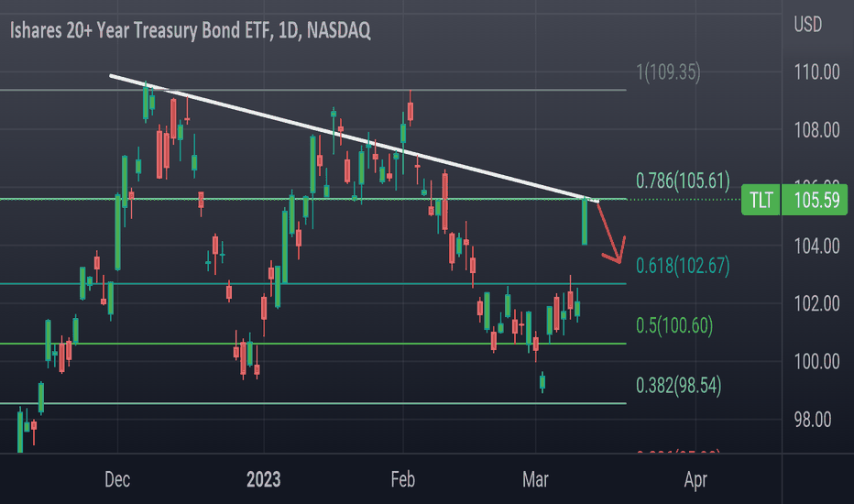Click the Feb label on time axis

403,479
